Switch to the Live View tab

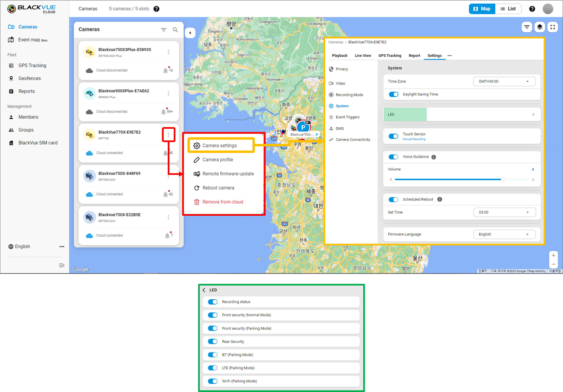pyautogui.click(x=363, y=56)
